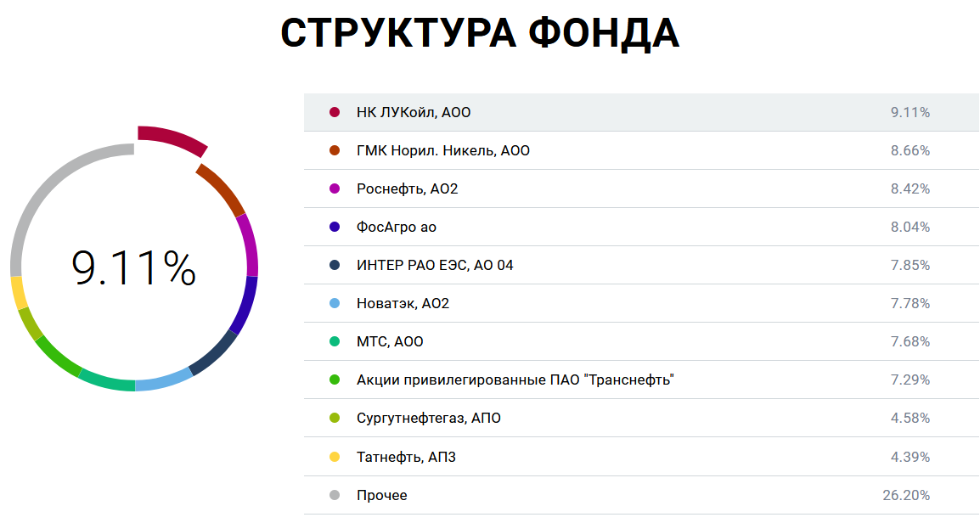The width and height of the screenshot is (980, 523).
Task: Select the Новатэк, АО2 row label
Action: pos(403,303)
